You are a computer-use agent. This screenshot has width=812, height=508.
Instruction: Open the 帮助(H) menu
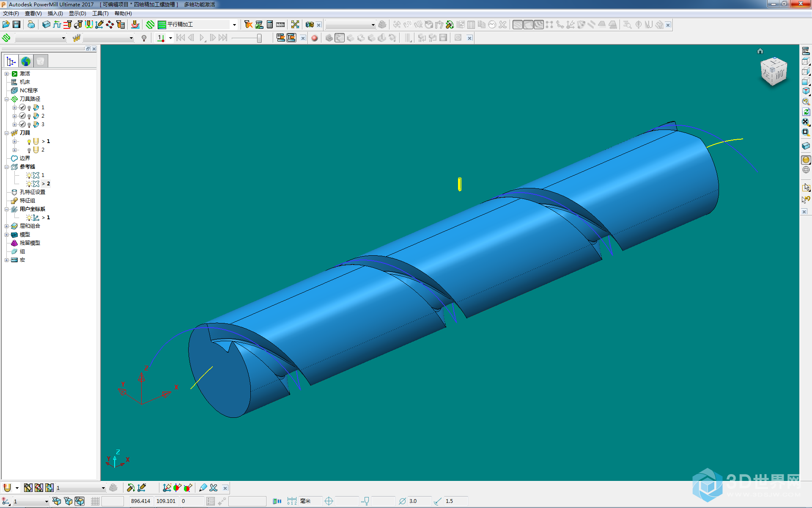[123, 14]
